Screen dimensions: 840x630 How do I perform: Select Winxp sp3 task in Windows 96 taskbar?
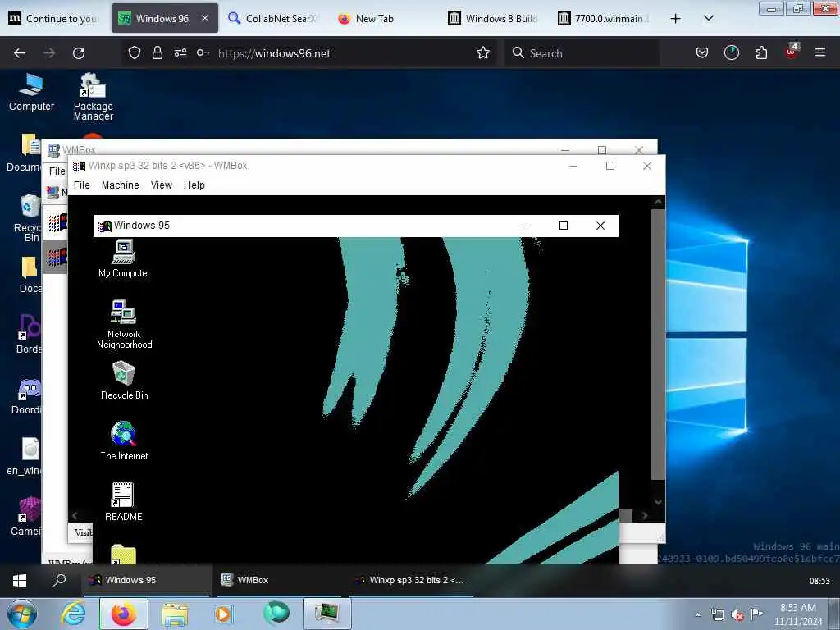tap(412, 580)
